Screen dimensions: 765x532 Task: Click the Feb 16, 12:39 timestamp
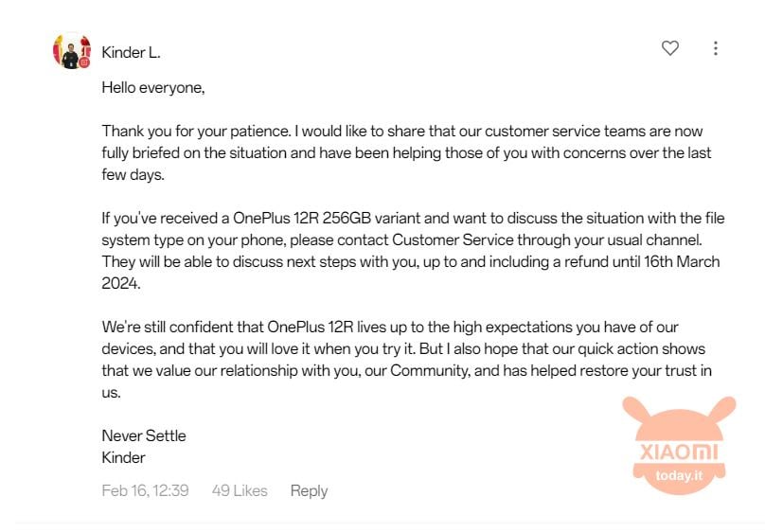pyautogui.click(x=145, y=490)
